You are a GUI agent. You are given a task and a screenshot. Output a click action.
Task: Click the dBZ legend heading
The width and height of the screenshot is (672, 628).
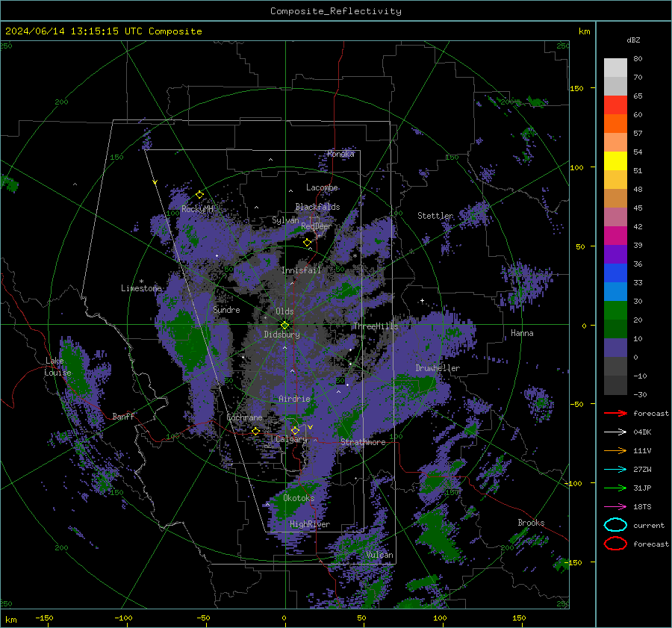click(633, 40)
